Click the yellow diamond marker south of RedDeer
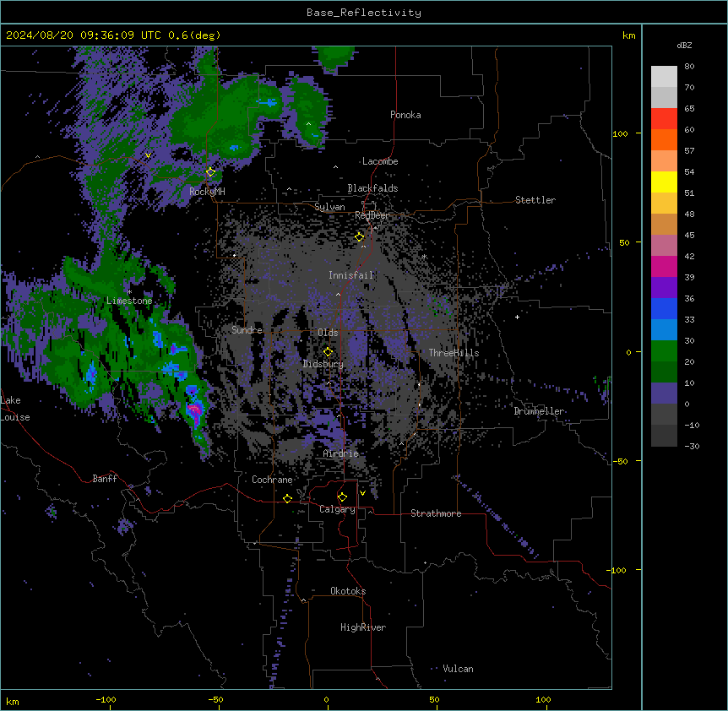728x711 pixels. 360,237
